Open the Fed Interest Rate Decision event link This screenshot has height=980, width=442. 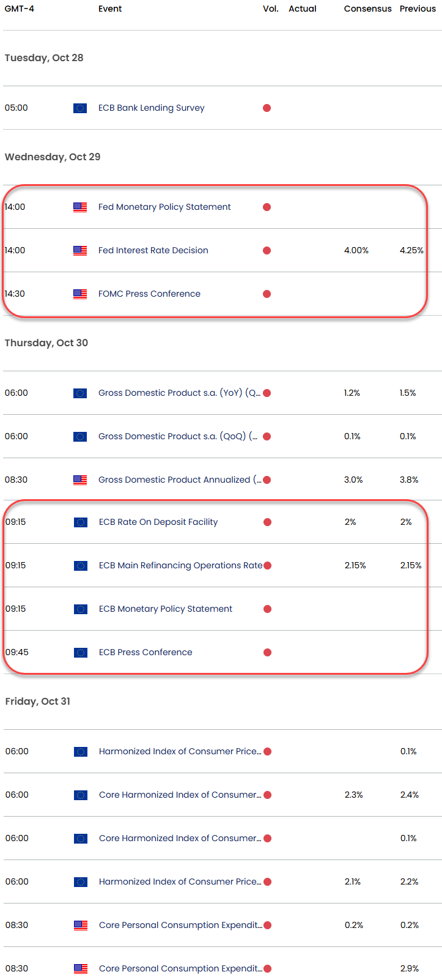153,250
